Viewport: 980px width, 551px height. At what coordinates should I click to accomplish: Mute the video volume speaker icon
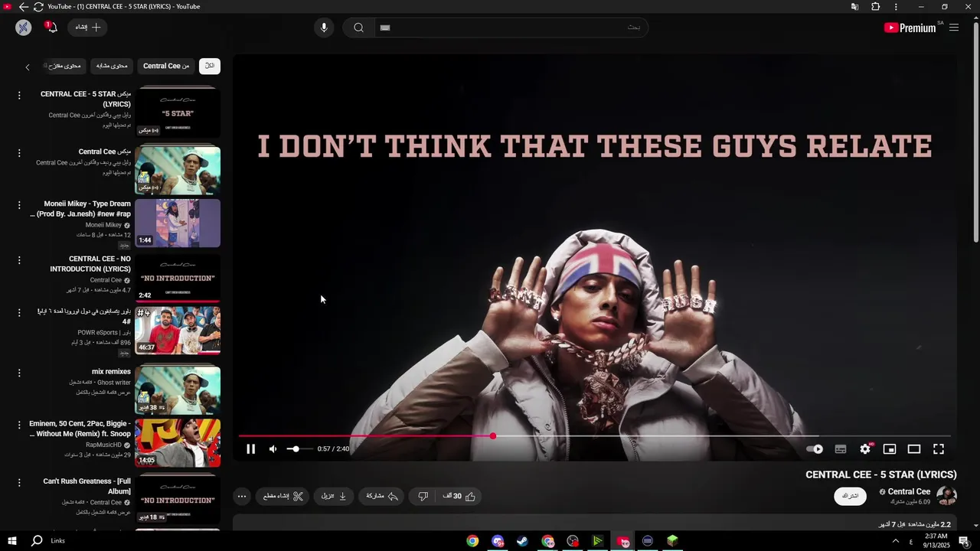(x=273, y=449)
